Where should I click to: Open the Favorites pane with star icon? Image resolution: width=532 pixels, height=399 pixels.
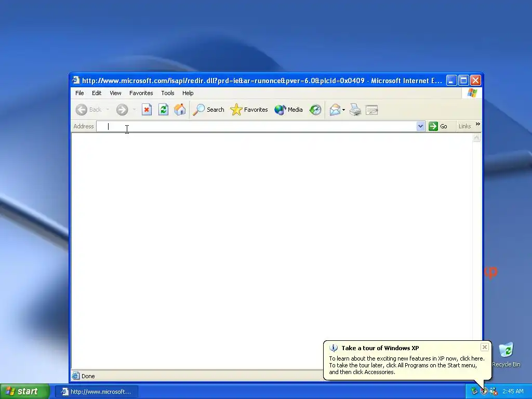tap(249, 110)
